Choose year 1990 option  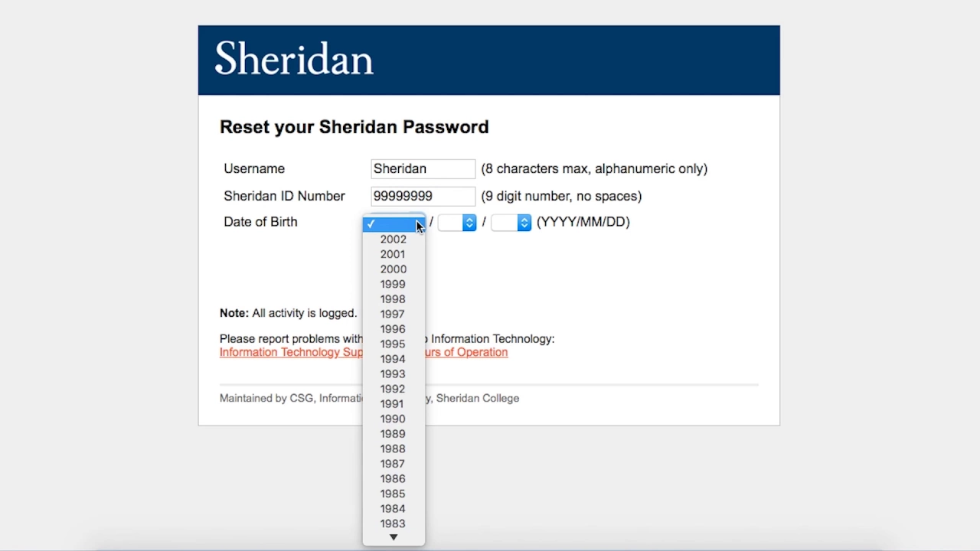pyautogui.click(x=394, y=419)
